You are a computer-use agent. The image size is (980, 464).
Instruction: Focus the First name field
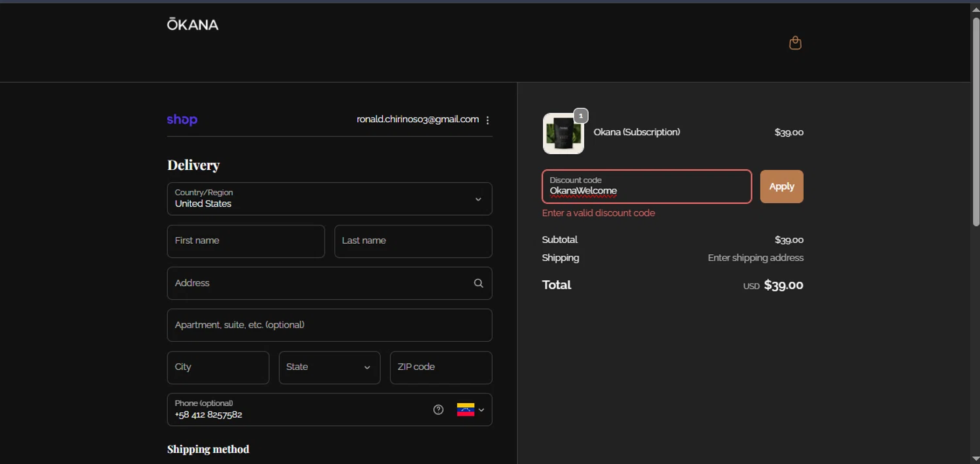pyautogui.click(x=246, y=241)
